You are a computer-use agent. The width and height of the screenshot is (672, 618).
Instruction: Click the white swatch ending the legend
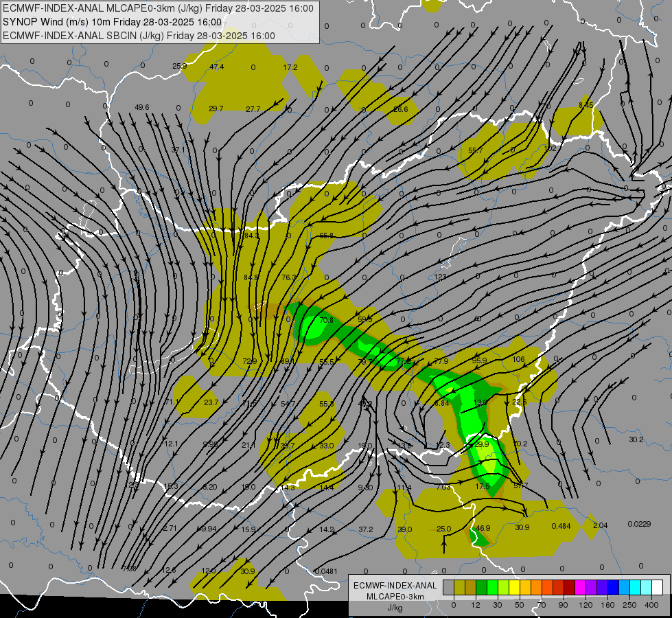pyautogui.click(x=657, y=588)
